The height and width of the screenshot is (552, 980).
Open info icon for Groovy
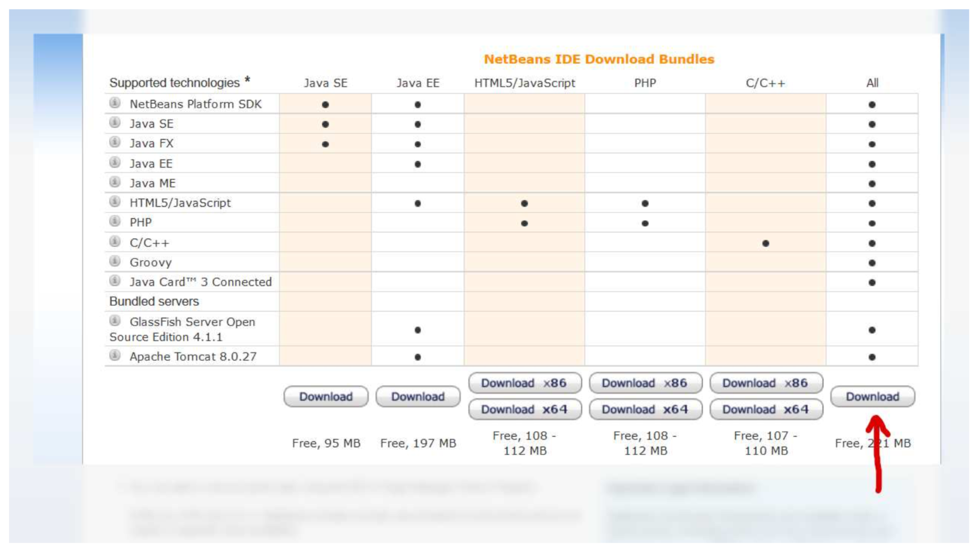[x=115, y=261]
